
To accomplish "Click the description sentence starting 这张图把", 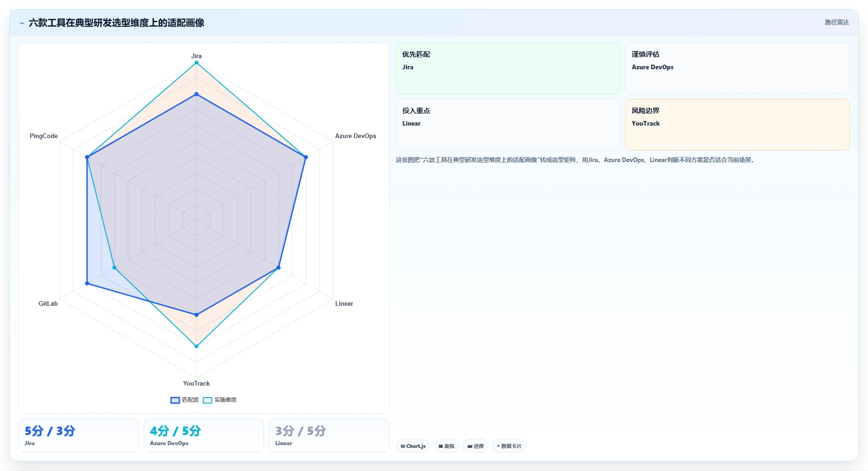I will pos(576,160).
